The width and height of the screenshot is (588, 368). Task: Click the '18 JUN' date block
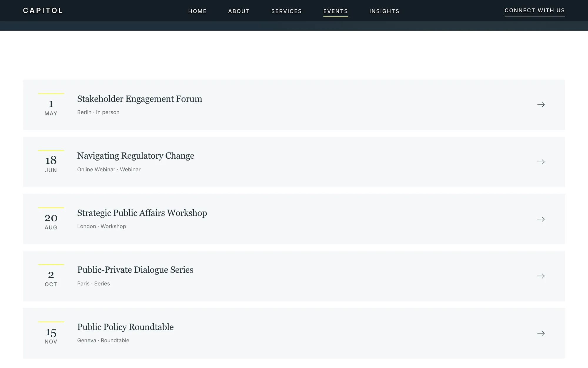[x=51, y=162]
